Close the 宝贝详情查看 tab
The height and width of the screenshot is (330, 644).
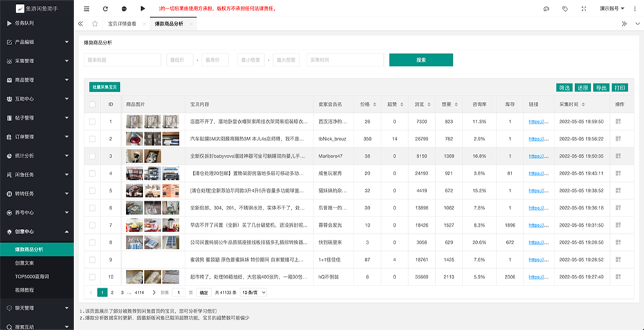[x=144, y=24]
